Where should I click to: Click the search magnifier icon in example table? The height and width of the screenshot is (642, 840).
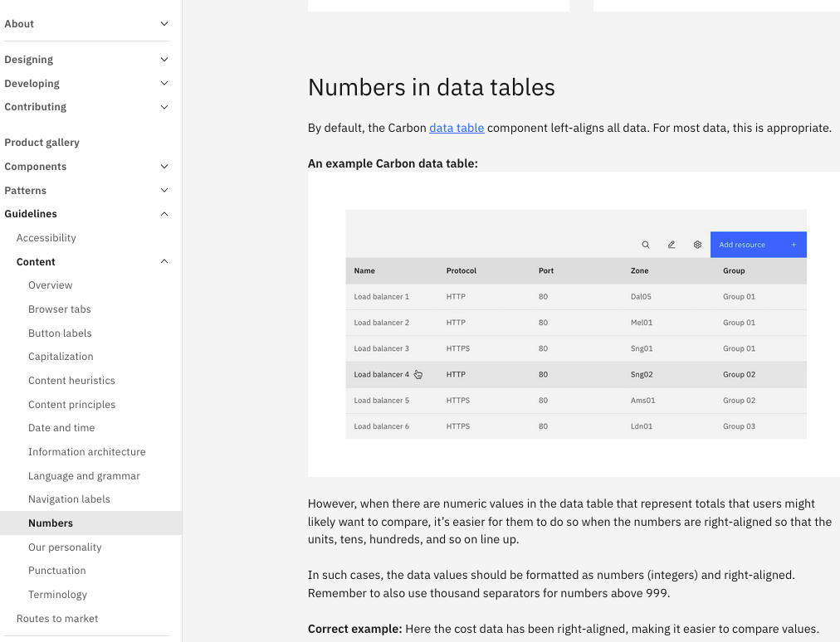[646, 245]
